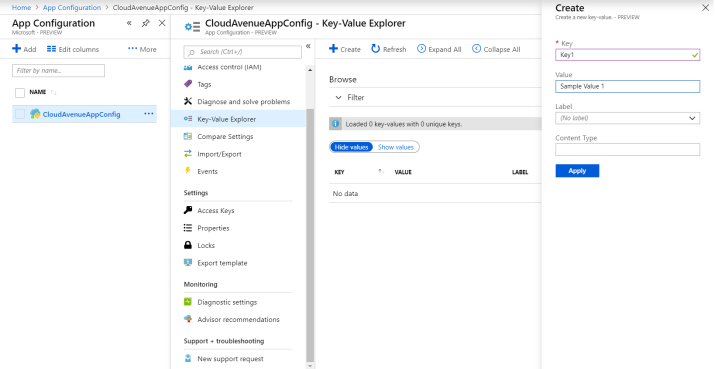
Task: Click the Export template icon
Action: (188, 263)
